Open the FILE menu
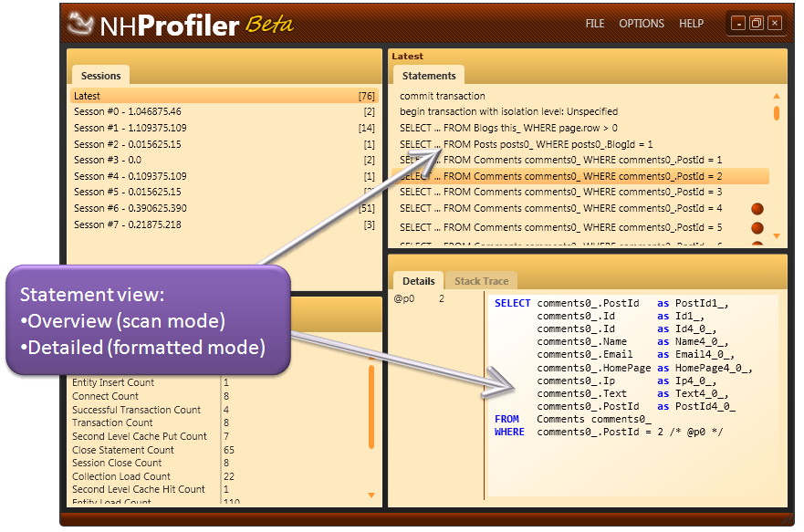The image size is (804, 532). point(595,24)
